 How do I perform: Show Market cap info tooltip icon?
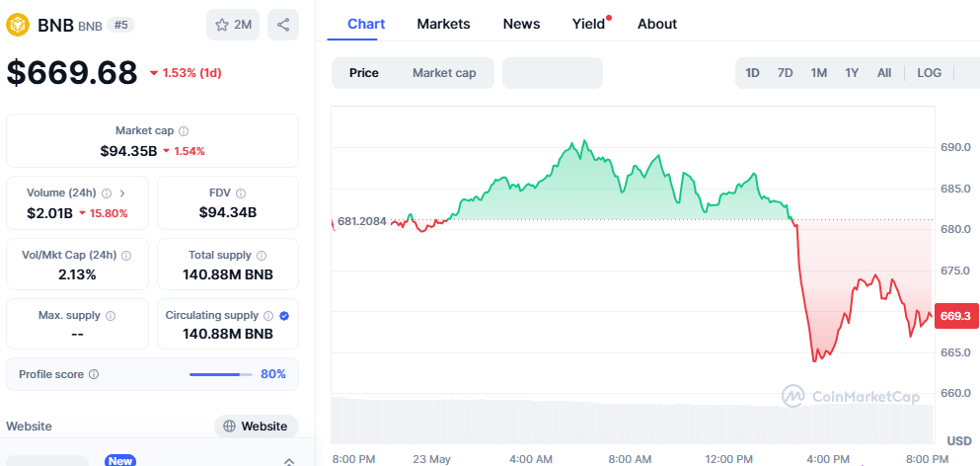click(184, 131)
